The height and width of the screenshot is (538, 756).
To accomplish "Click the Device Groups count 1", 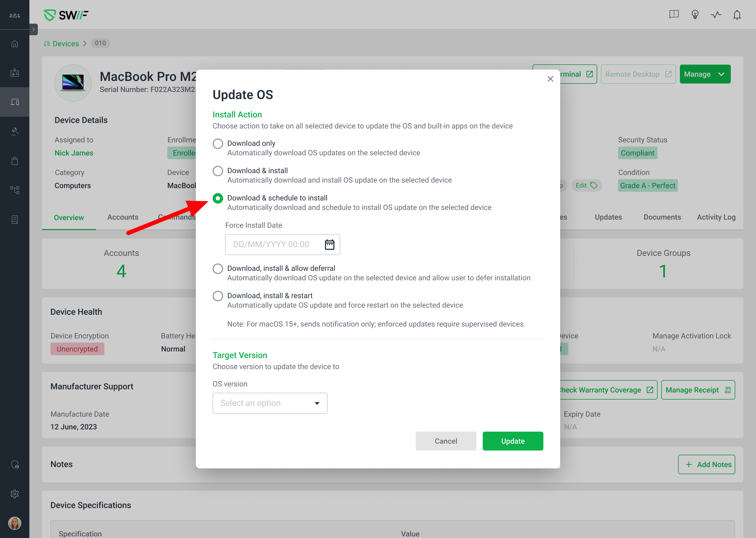I will pos(663,271).
